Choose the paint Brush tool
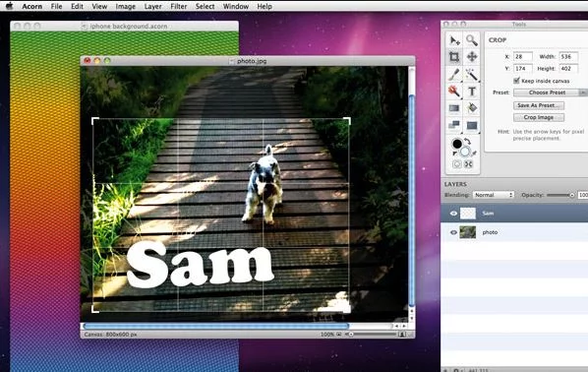Screen dimensions: 588x372 pyautogui.click(x=454, y=75)
